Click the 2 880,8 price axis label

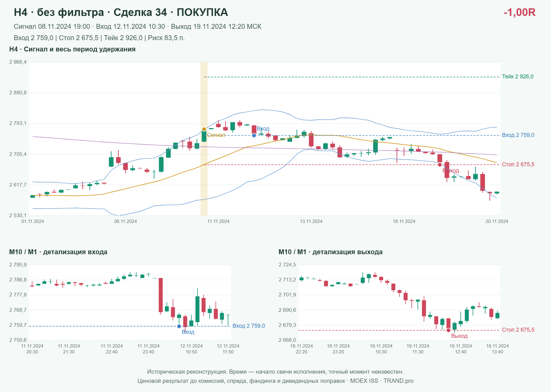pos(18,93)
